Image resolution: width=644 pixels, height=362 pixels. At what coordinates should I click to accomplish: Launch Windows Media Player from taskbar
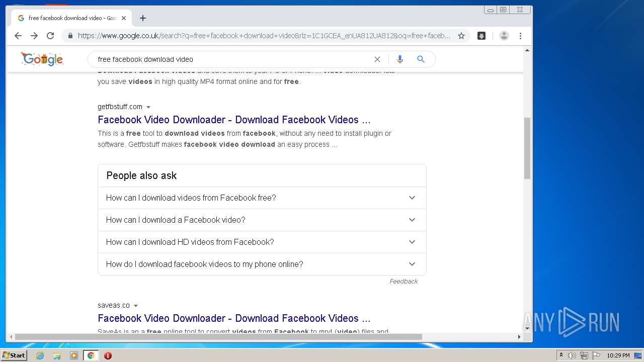(x=74, y=355)
